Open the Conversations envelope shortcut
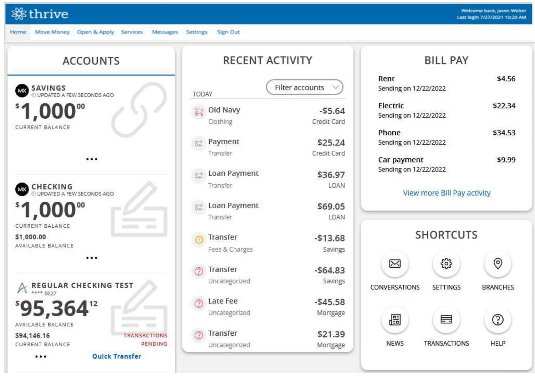Viewport: 535px width, 392px height. coord(394,263)
